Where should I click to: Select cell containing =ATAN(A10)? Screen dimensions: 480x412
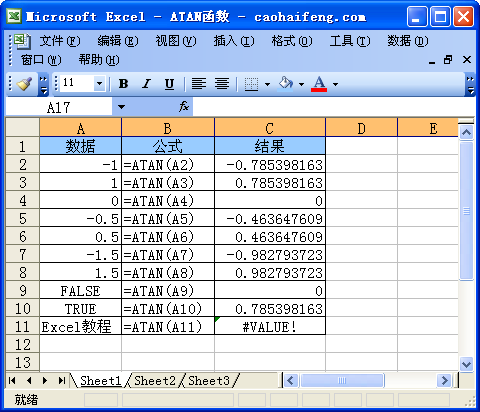click(168, 309)
